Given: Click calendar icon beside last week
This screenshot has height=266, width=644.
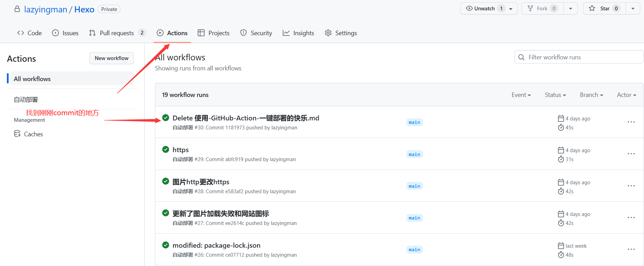Looking at the screenshot, I should tap(561, 246).
